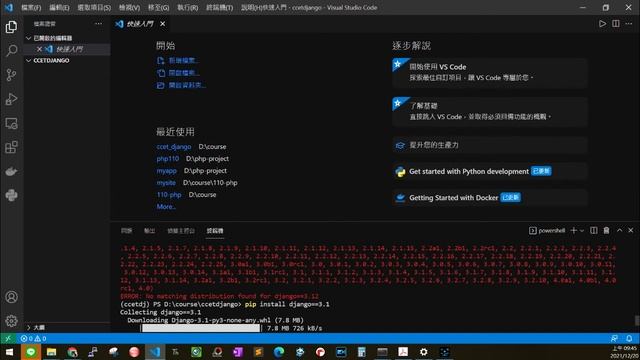Collapse the Open Editors section
Viewport: 640px width, 360px height.
tap(29, 38)
